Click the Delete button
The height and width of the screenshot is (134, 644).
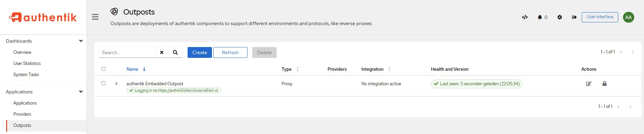click(264, 52)
